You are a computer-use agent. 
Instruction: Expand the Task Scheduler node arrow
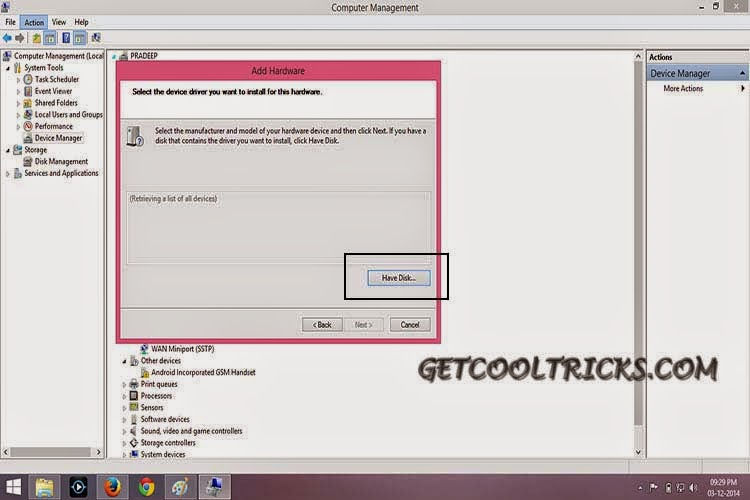(x=18, y=80)
